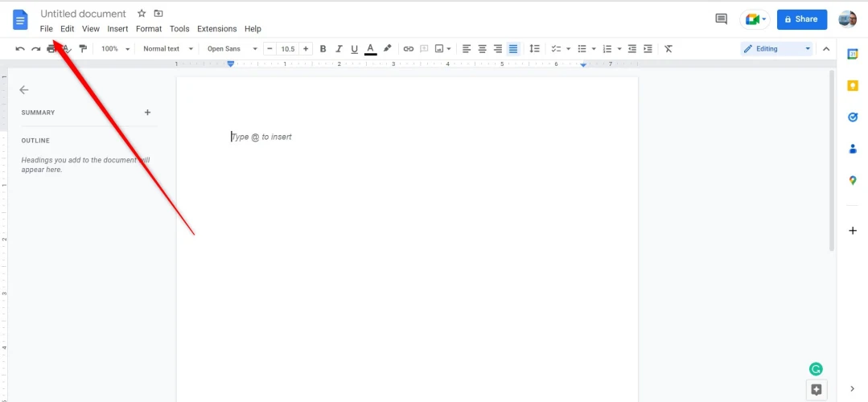Open Google Calendar in side panel
The width and height of the screenshot is (868, 402).
[853, 54]
